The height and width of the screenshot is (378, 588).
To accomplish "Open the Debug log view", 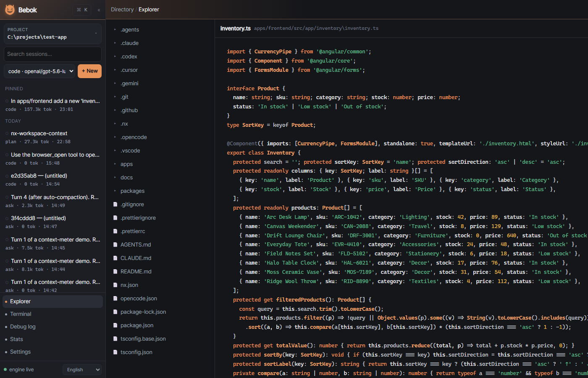I will tap(52, 327).
